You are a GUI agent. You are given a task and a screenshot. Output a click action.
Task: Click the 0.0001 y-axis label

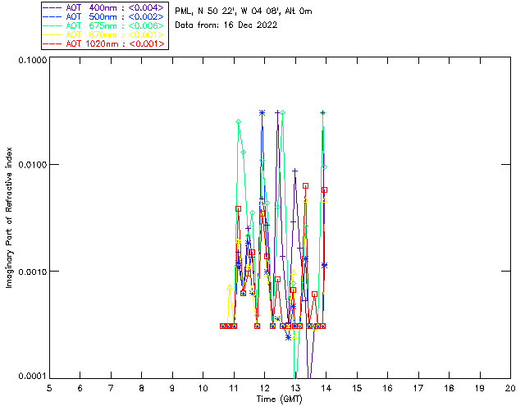click(32, 377)
